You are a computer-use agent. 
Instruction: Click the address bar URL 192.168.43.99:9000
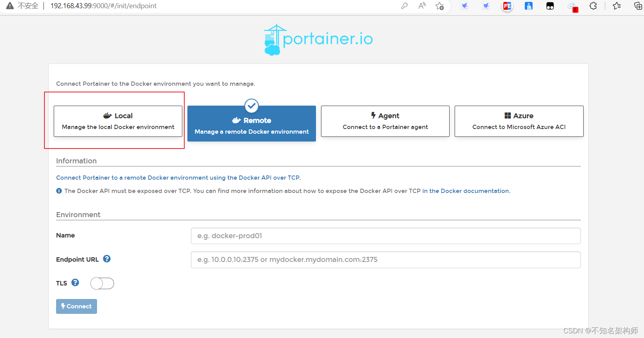pyautogui.click(x=104, y=6)
